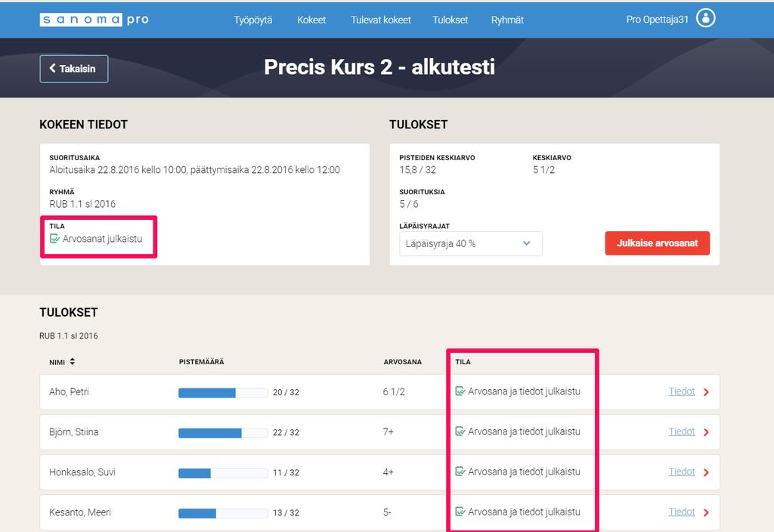Click the Aloitusaika 22.8.2016 time text

pos(194,170)
